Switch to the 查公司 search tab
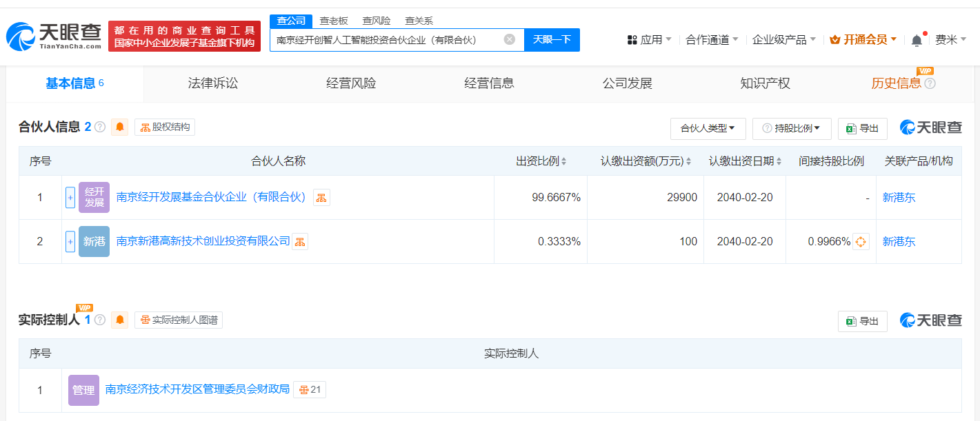 291,21
